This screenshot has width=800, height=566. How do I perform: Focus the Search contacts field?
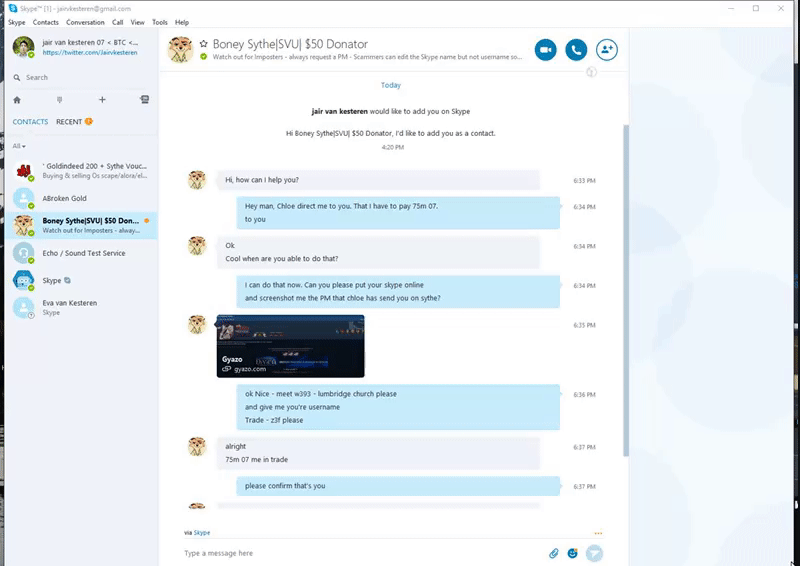point(82,78)
